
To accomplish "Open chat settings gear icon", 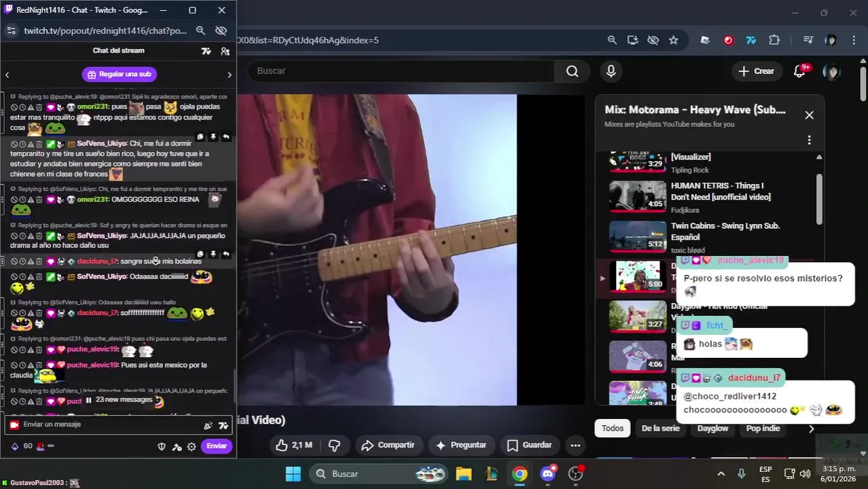I will [x=192, y=446].
